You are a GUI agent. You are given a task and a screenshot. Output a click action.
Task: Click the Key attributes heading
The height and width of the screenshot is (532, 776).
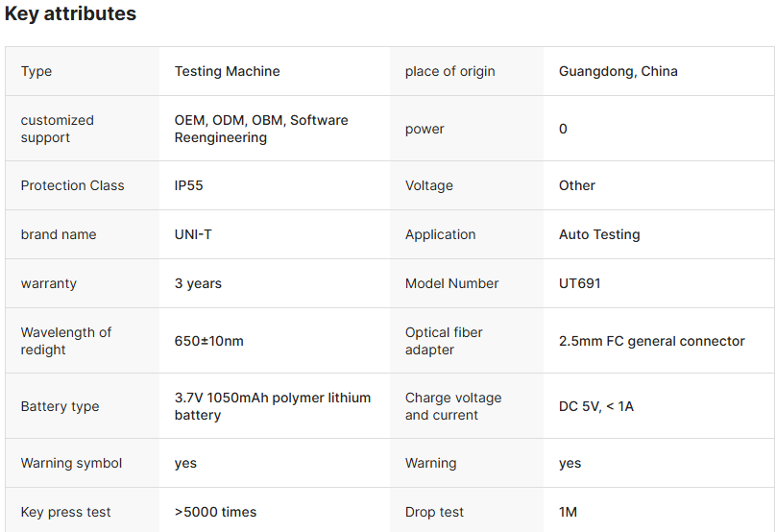tap(70, 14)
